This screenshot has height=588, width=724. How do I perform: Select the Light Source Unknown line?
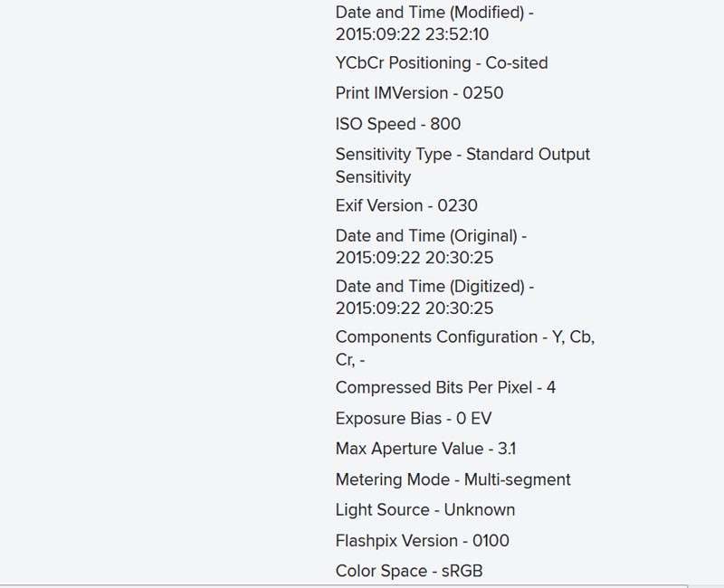click(x=425, y=510)
